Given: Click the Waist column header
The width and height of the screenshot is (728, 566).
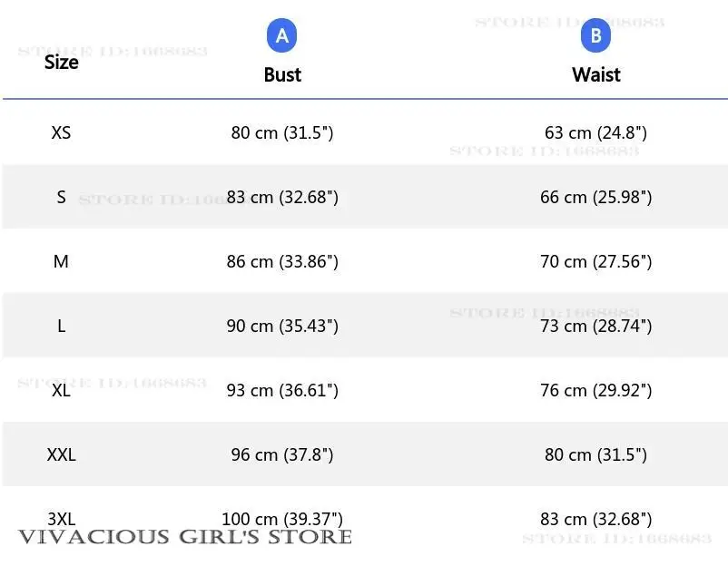Looking at the screenshot, I should [x=595, y=75].
